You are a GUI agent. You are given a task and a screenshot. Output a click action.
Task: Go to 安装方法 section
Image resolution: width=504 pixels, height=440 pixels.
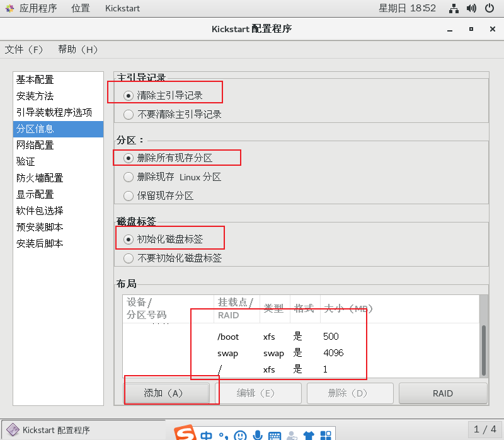[58, 96]
